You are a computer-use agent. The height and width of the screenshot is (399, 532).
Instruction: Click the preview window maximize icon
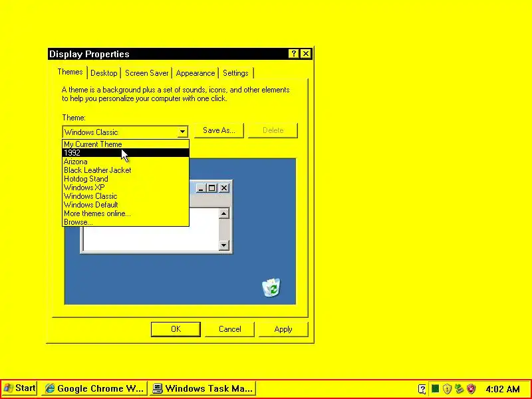click(212, 188)
